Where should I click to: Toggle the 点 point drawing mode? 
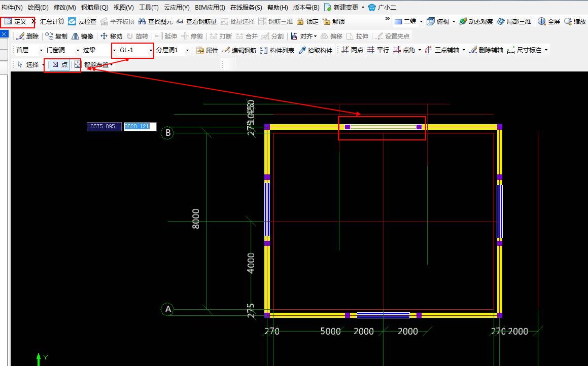tap(60, 65)
